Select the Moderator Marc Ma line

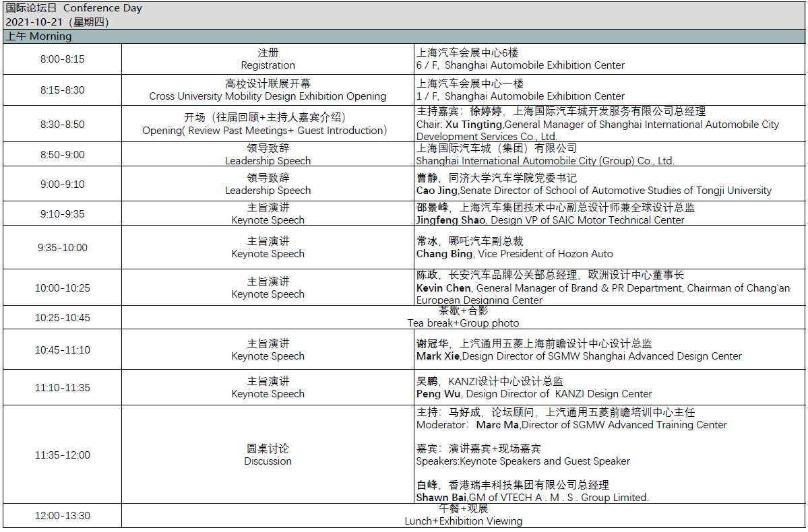(x=571, y=425)
